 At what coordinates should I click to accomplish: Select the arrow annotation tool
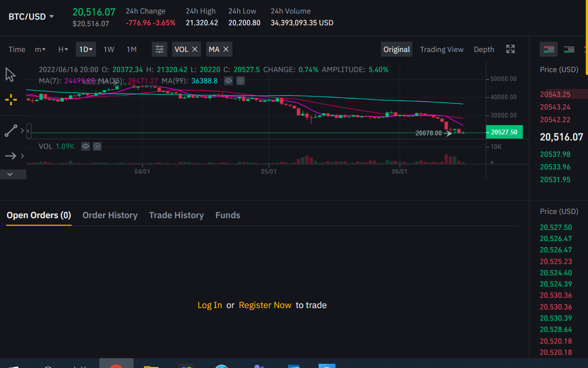10,155
